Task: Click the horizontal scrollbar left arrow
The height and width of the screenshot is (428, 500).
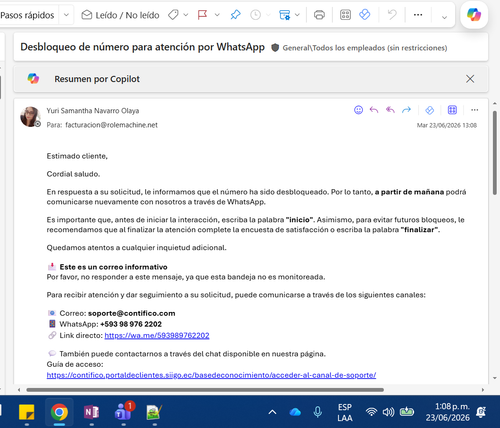Action: [x=19, y=390]
